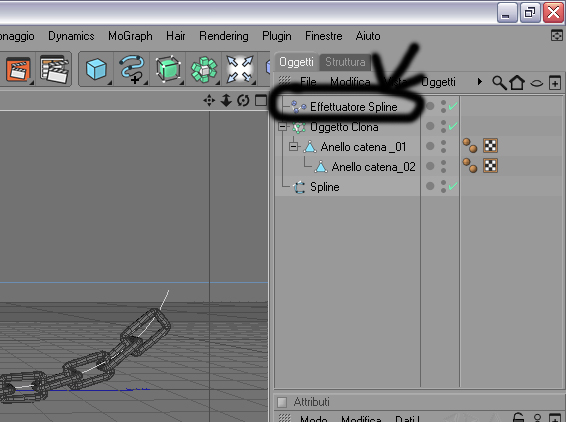Screen dimensions: 566x422
Task: Click the Attributi panel lock icon
Action: tap(518, 418)
